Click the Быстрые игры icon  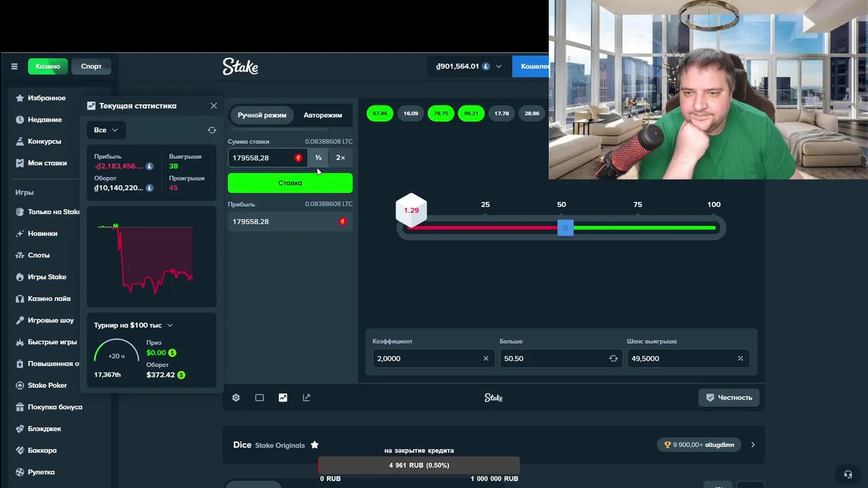coord(20,342)
